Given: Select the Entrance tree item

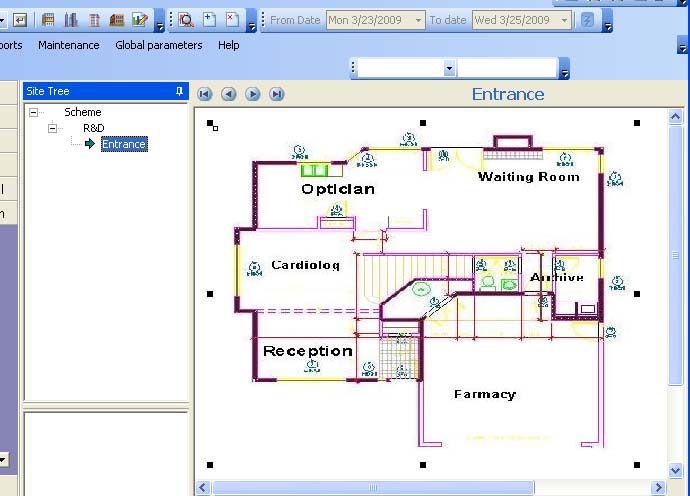Looking at the screenshot, I should pyautogui.click(x=124, y=144).
